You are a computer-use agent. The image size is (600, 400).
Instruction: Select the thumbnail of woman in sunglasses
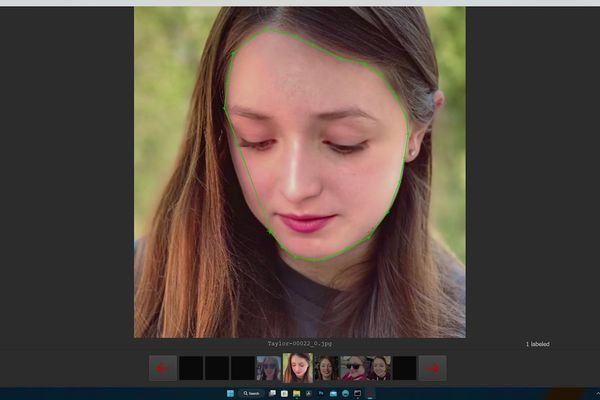point(353,368)
